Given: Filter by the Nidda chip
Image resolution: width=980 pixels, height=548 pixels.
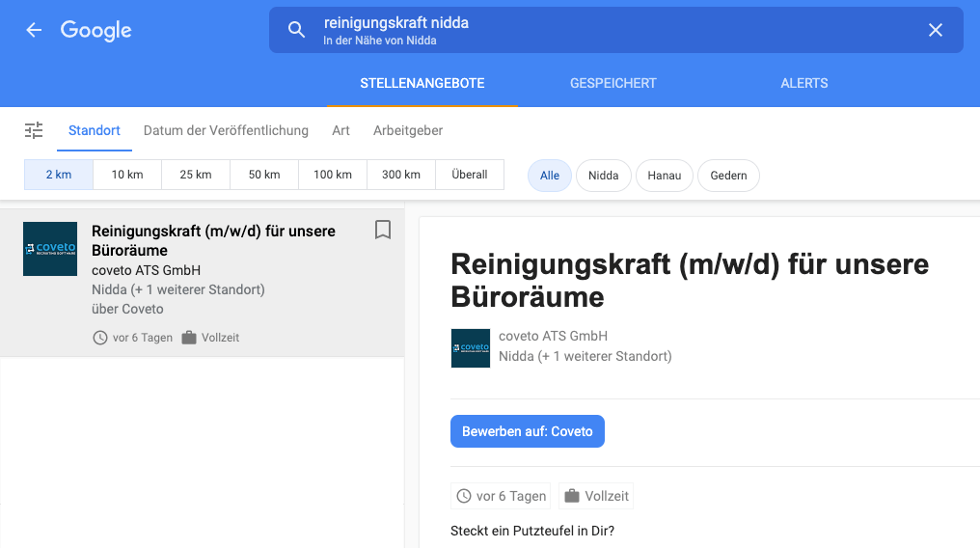Looking at the screenshot, I should tap(603, 176).
